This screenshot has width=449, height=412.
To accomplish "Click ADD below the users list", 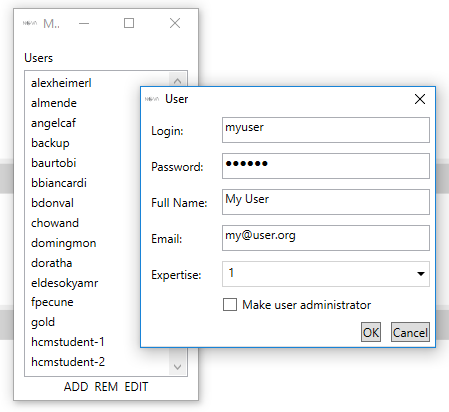I will click(x=76, y=387).
